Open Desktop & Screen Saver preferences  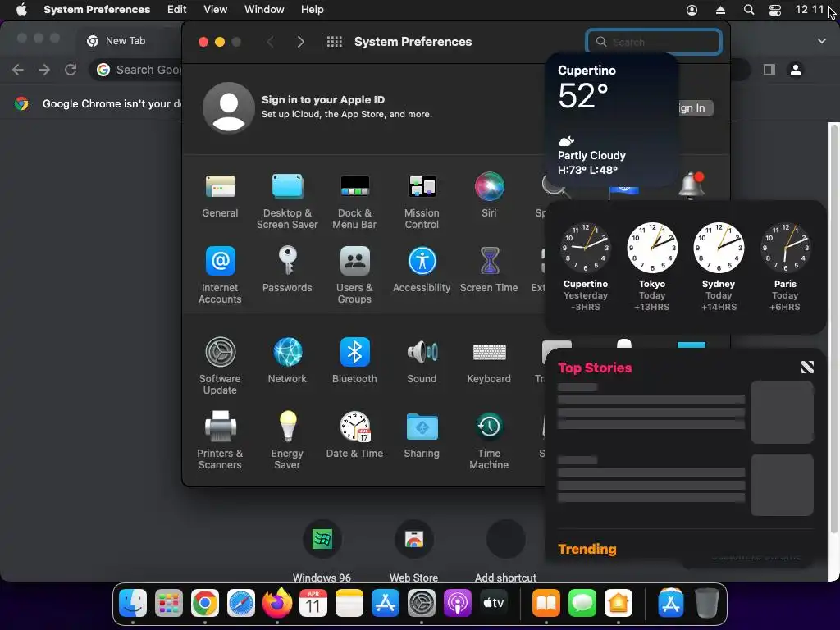(x=287, y=202)
